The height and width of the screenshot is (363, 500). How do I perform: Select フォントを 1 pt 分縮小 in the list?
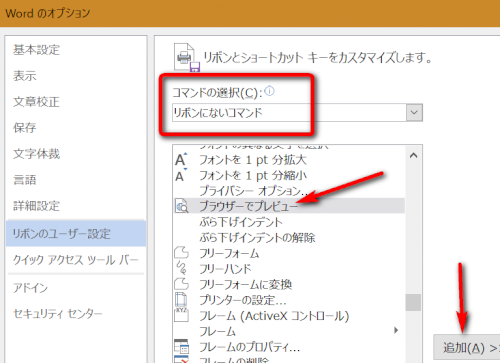point(253,175)
